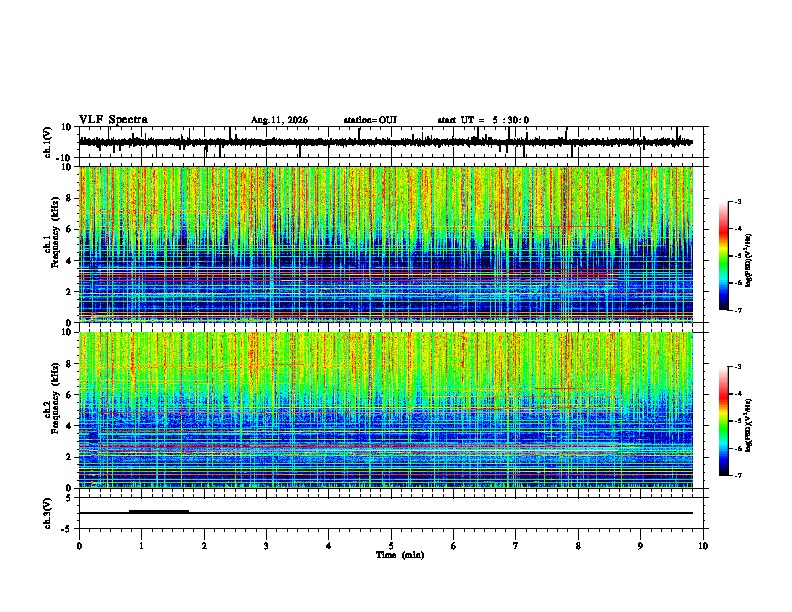Viewport: 792px width, 612px height.
Task: Click time axis tick label '3'
Action: (x=266, y=546)
